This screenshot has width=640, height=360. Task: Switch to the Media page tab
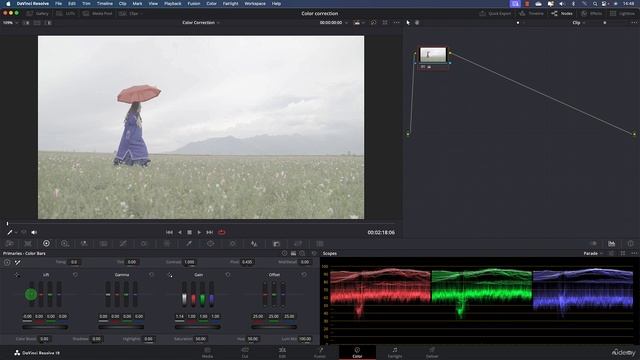207,352
